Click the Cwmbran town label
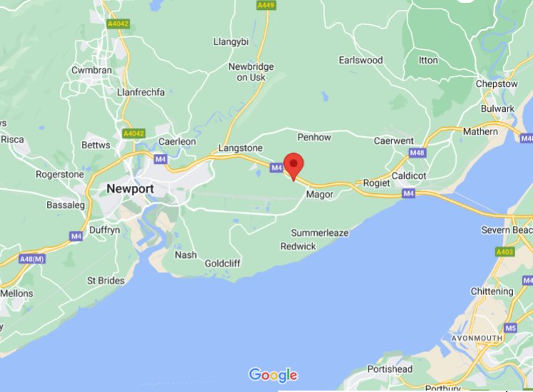Screen dimensions: 533x392 tap(91, 70)
